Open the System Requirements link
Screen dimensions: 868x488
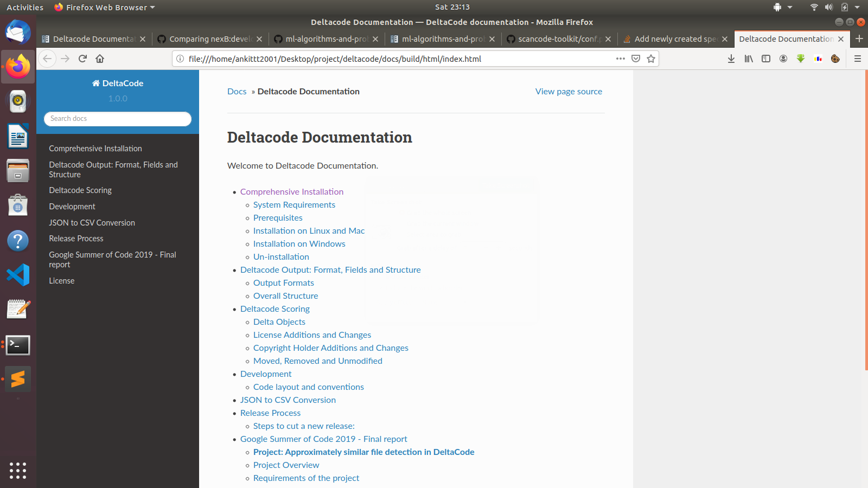click(x=294, y=205)
